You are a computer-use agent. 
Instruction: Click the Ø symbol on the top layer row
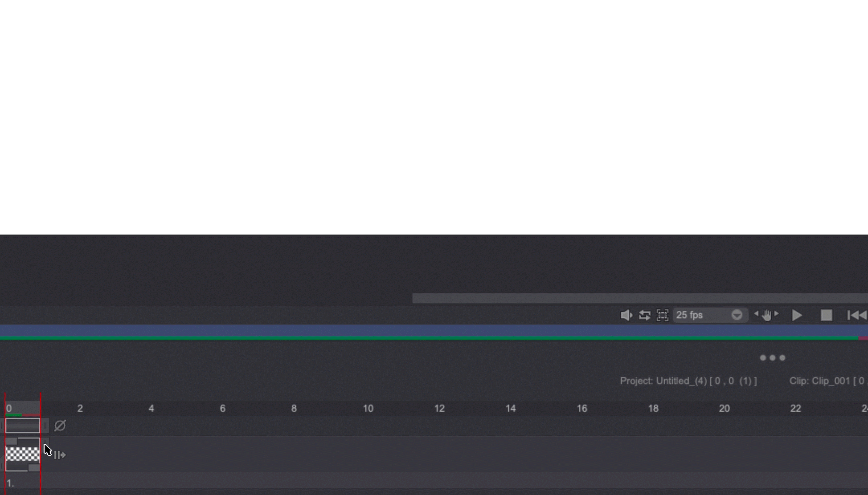[x=60, y=425]
